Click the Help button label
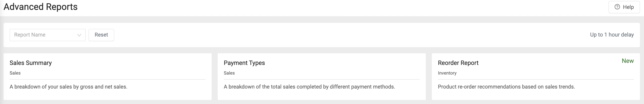The image size is (644, 104). pos(628,7)
